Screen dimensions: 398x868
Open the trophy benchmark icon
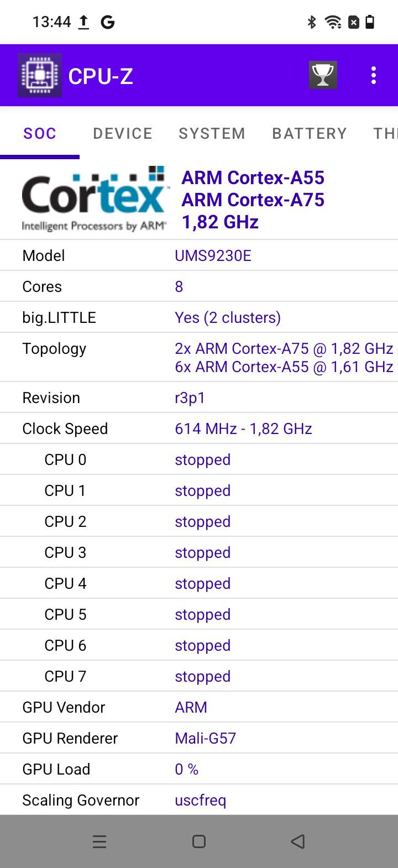coord(323,75)
